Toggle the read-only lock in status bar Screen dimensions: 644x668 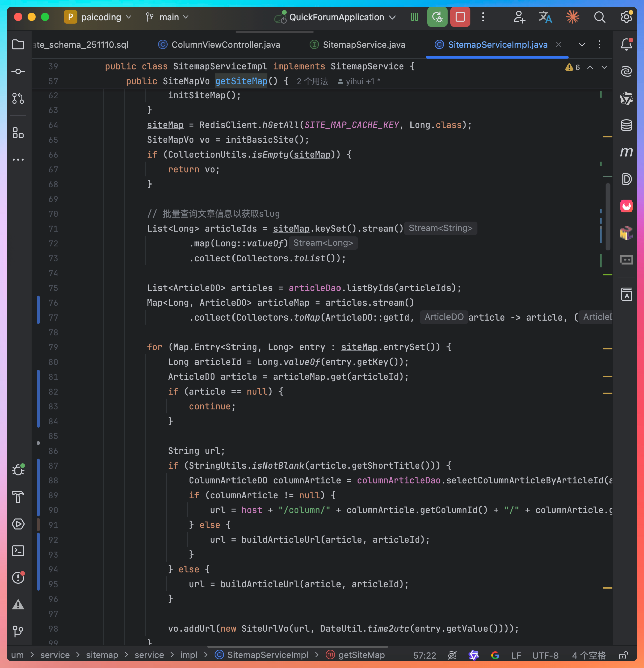coord(623,655)
